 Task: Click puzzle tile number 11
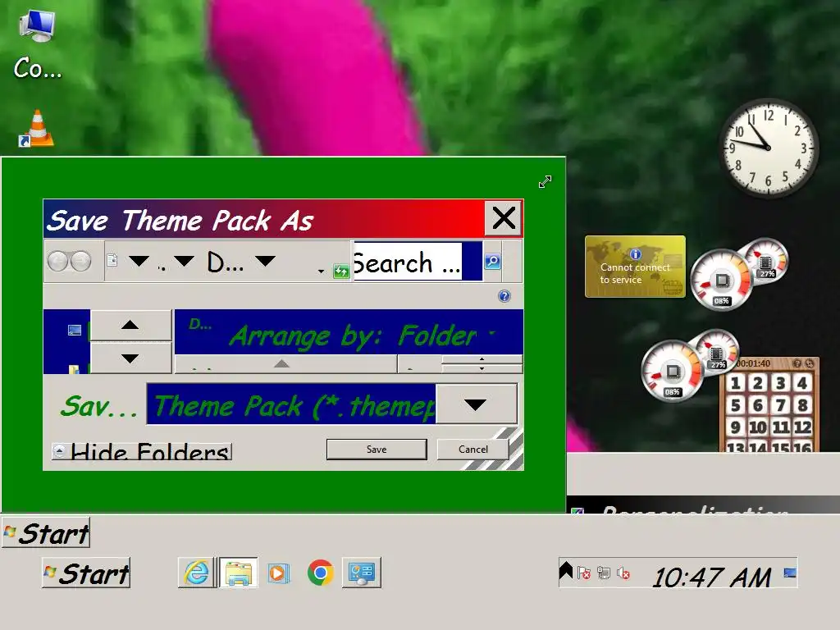[780, 427]
